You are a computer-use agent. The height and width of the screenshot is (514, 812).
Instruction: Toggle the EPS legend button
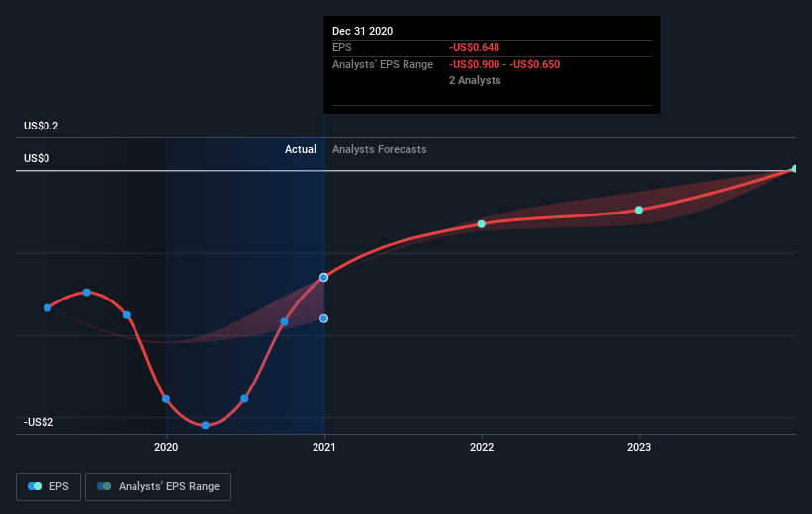tap(48, 486)
